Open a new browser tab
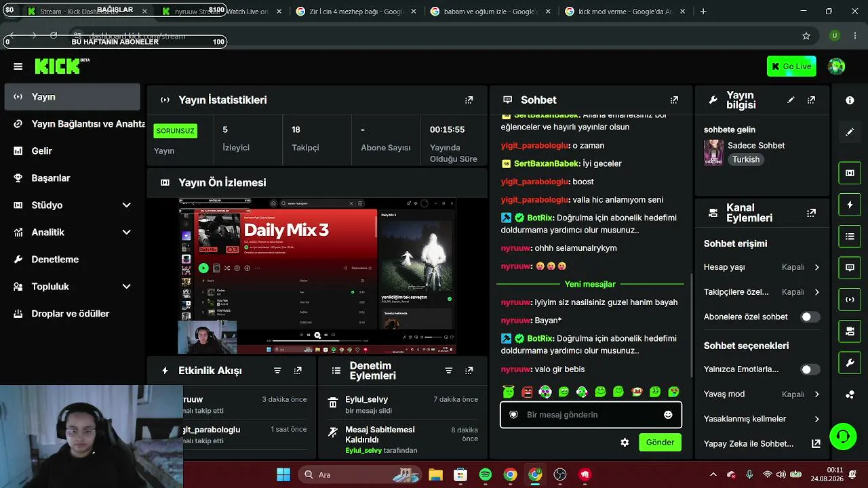The width and height of the screenshot is (868, 488). click(x=703, y=12)
